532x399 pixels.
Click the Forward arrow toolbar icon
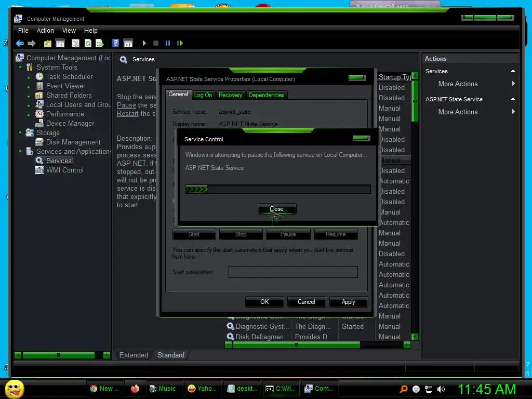coord(32,43)
